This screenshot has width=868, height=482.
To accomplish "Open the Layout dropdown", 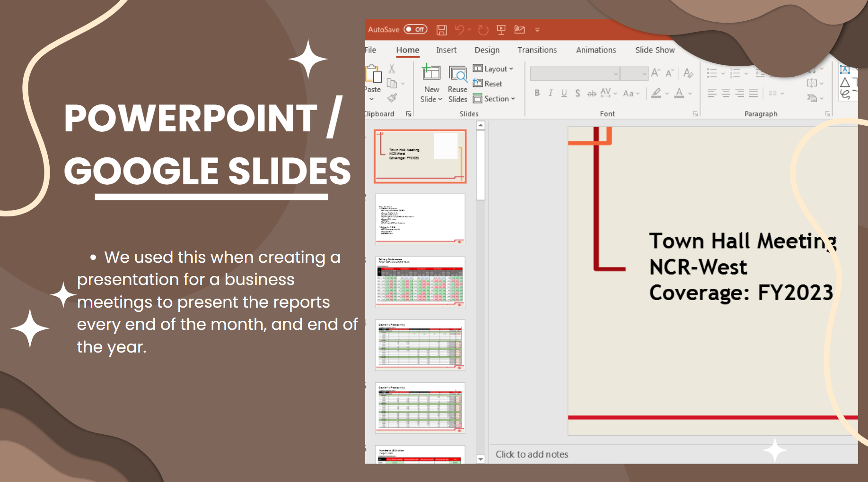I will 493,69.
